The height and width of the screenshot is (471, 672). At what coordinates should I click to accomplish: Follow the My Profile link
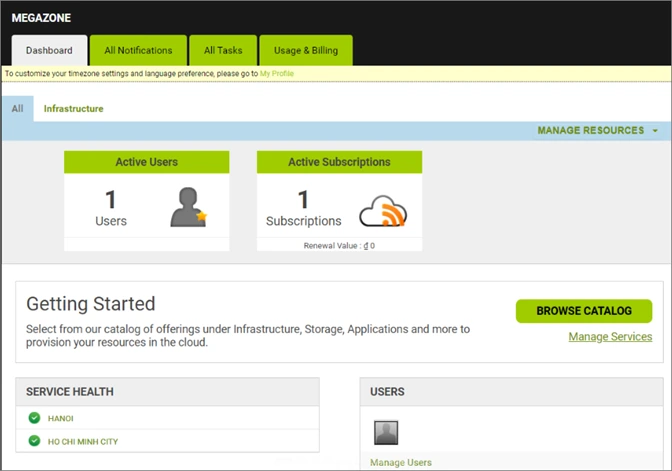(x=277, y=74)
